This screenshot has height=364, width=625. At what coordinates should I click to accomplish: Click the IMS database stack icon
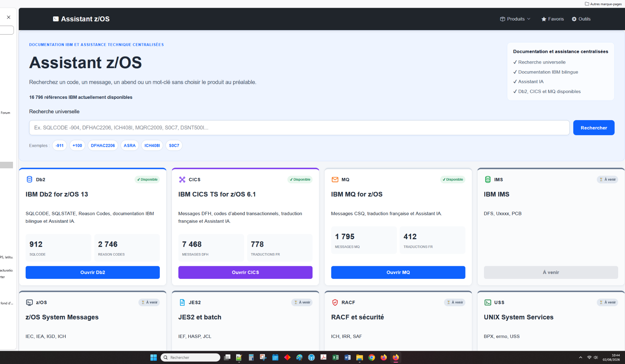coord(488,179)
